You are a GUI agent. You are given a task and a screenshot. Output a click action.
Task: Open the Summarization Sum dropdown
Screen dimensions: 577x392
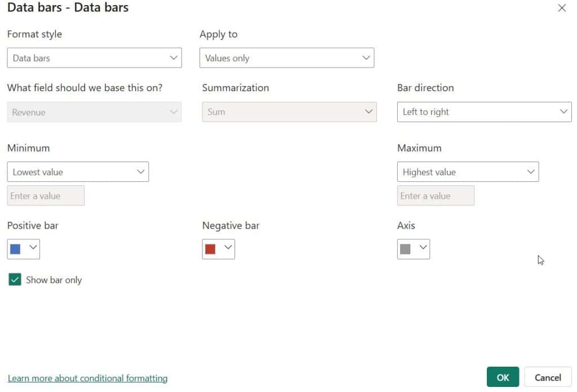pyautogui.click(x=289, y=112)
